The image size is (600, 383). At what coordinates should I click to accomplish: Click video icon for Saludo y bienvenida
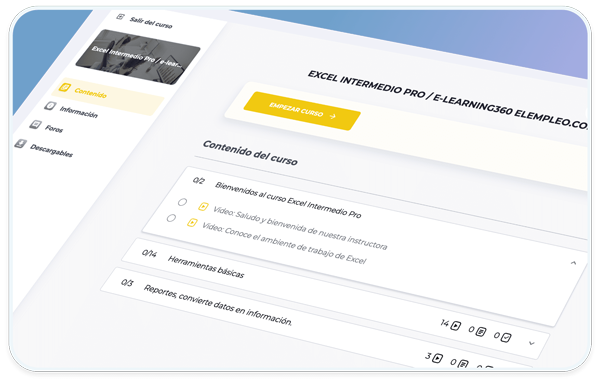tap(203, 207)
